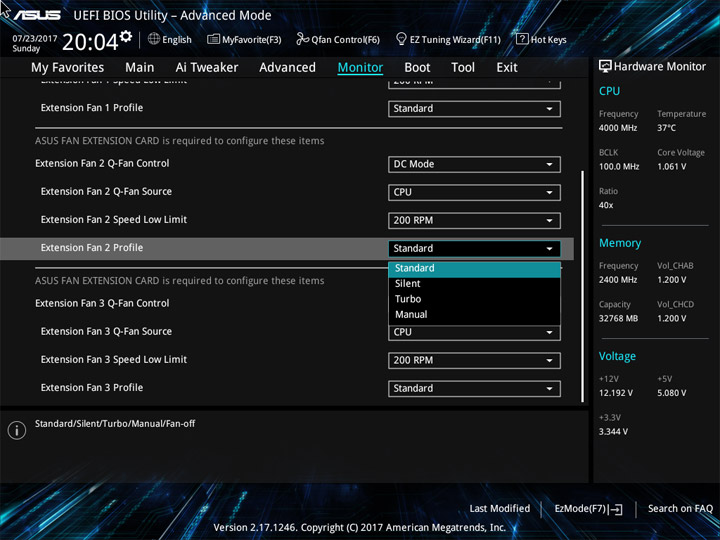This screenshot has height=540, width=720.
Task: Click the Voltage heading in Hardware Monitor
Action: 617,356
